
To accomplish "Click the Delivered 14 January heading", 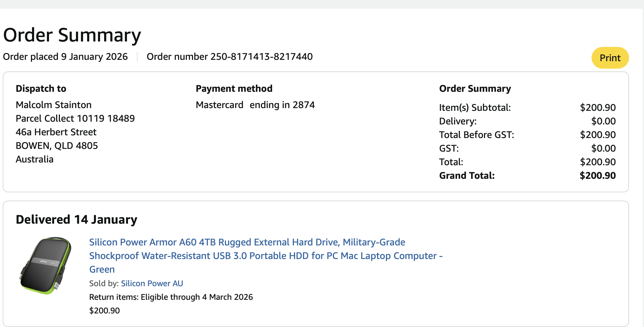I will (76, 220).
